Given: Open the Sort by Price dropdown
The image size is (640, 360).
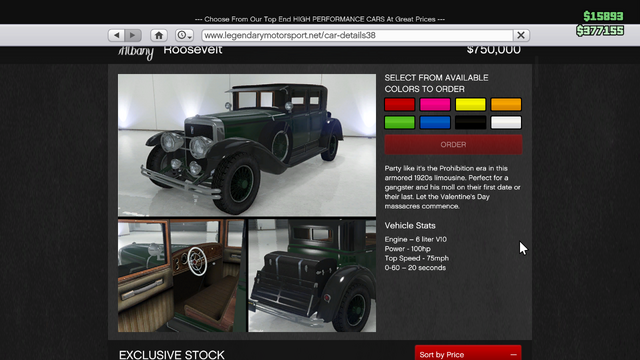Looking at the screenshot, I should point(468,354).
